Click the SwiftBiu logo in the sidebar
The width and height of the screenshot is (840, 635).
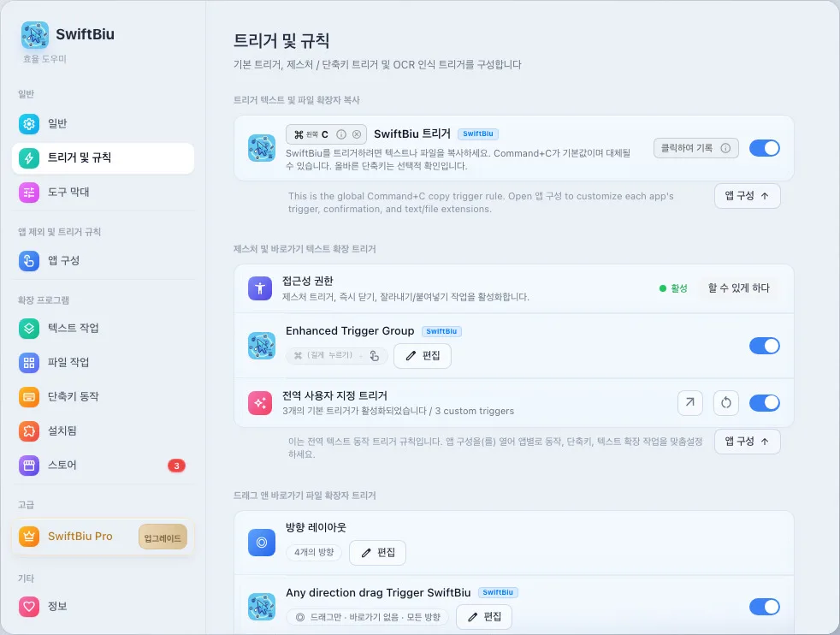pyautogui.click(x=35, y=35)
